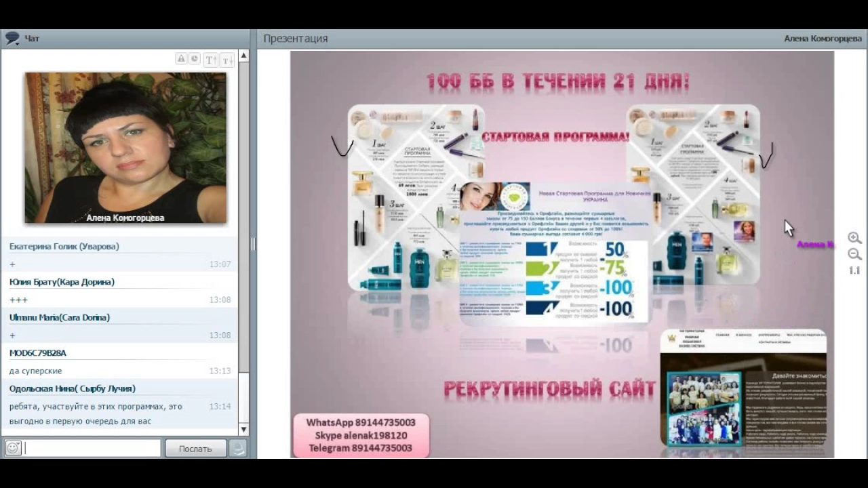Select chat name Ultmanu Maria(Cara Dorina)

(x=60, y=317)
